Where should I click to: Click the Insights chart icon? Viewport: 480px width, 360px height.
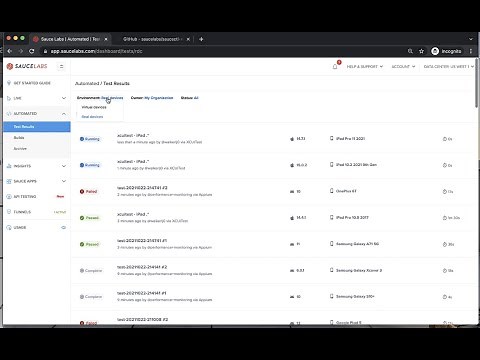(9, 166)
